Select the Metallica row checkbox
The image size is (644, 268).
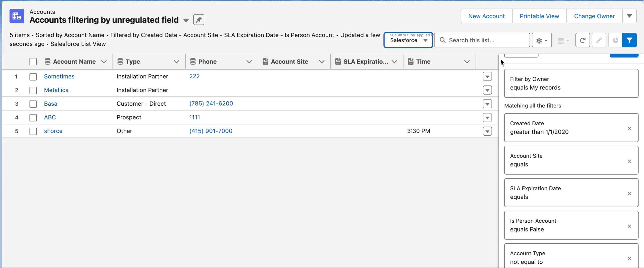click(33, 90)
